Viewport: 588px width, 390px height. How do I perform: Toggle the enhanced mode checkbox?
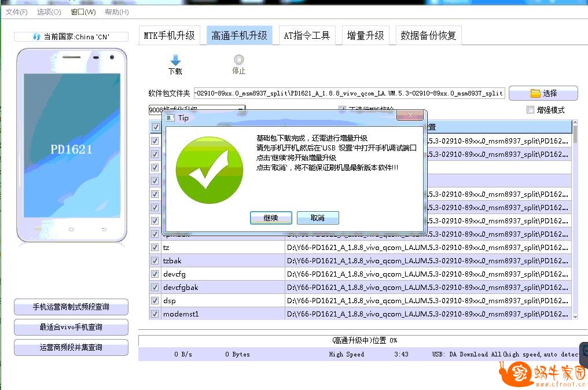point(530,109)
